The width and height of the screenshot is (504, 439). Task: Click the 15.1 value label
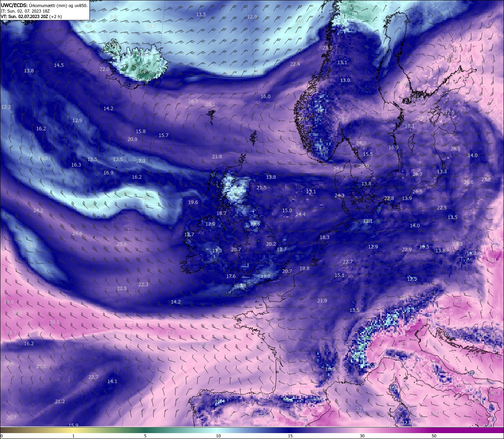[x=339, y=275]
